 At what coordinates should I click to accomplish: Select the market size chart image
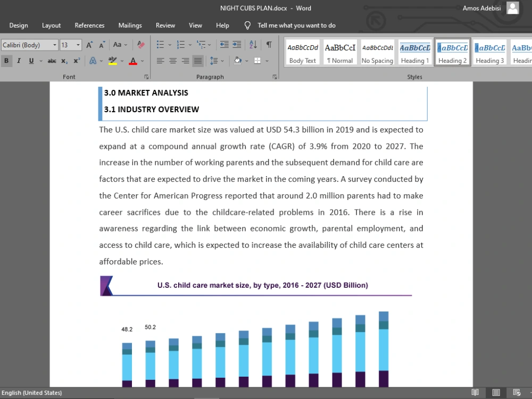(x=256, y=331)
